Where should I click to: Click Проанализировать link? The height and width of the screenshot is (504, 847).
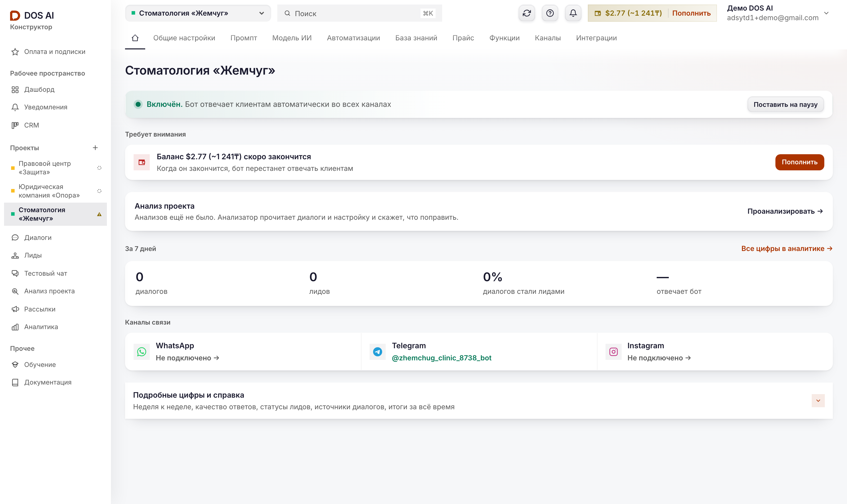(785, 211)
